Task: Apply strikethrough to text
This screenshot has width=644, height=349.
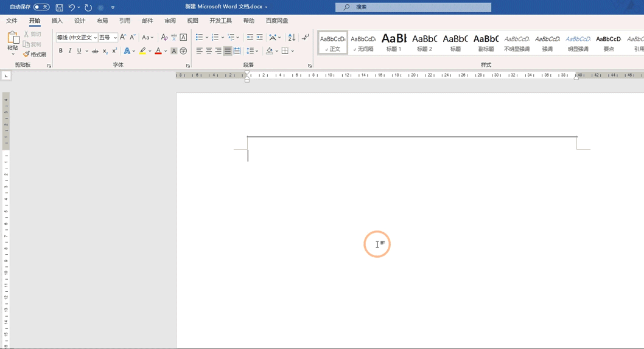Action: coord(95,51)
